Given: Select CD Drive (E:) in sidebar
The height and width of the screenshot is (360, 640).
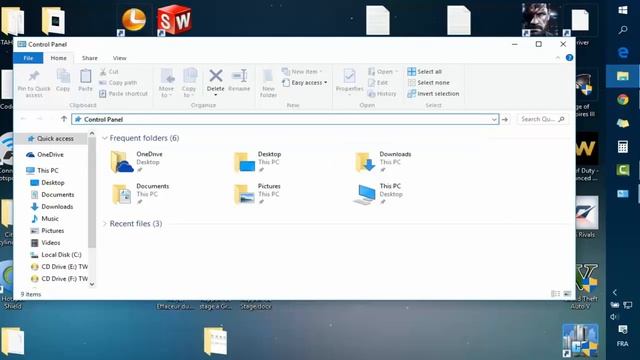Looking at the screenshot, I should pos(59,267).
